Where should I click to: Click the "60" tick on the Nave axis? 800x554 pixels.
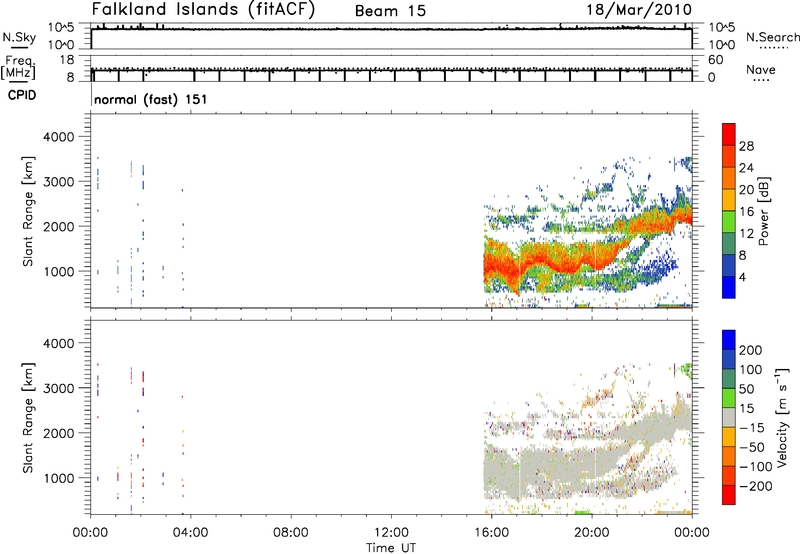pyautogui.click(x=715, y=60)
